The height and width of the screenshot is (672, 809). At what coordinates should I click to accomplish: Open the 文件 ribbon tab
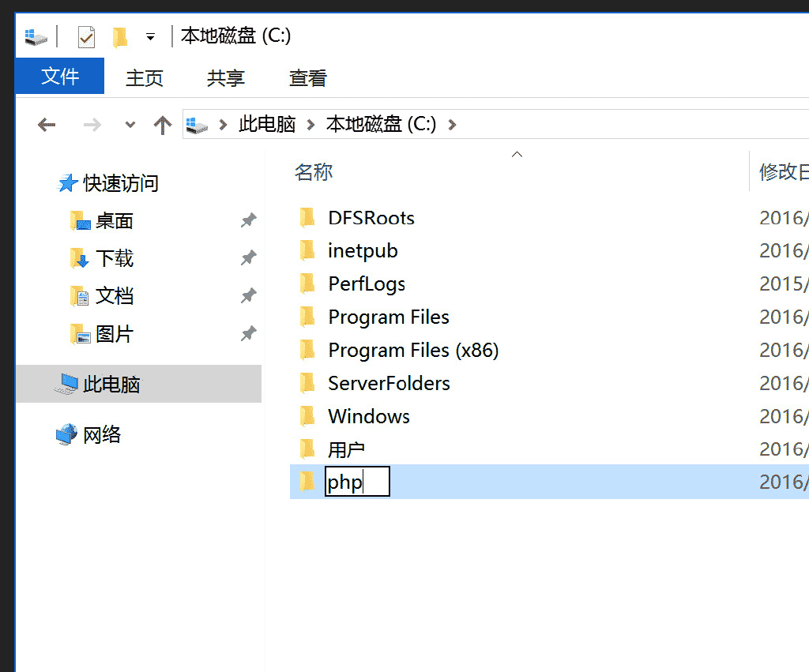tap(60, 77)
